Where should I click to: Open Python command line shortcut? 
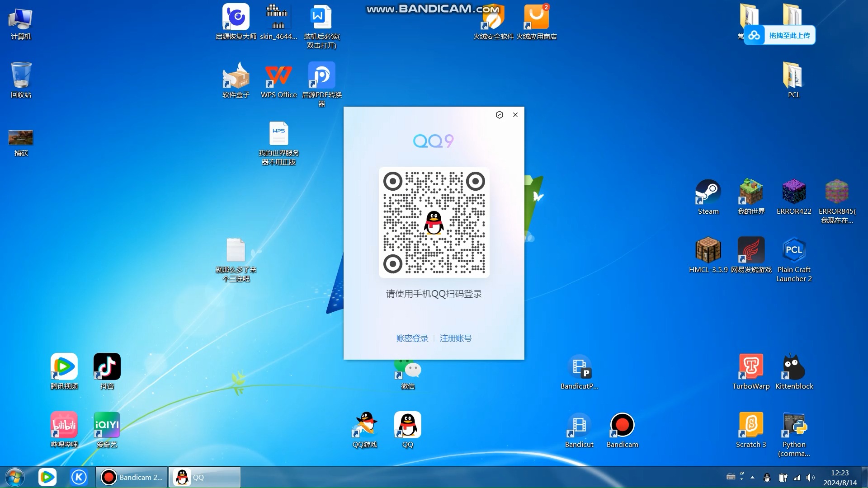(794, 434)
